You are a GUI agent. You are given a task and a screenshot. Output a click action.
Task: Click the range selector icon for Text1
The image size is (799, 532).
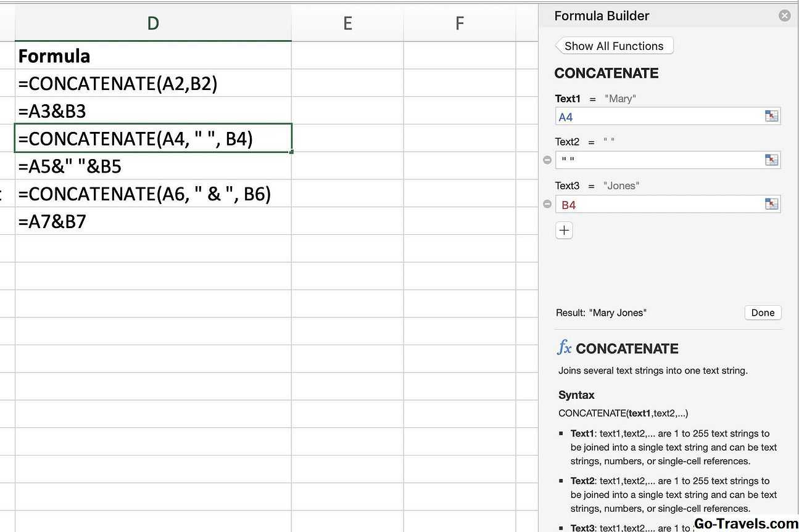(x=771, y=117)
